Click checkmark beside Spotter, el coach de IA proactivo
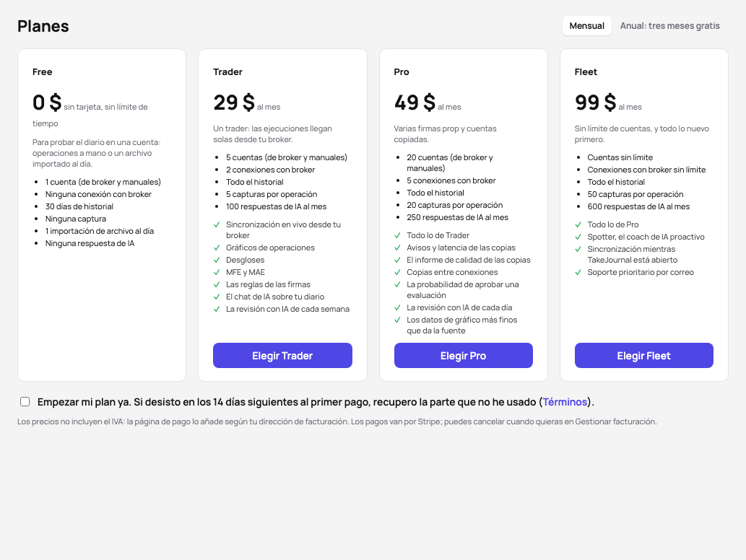 [578, 237]
